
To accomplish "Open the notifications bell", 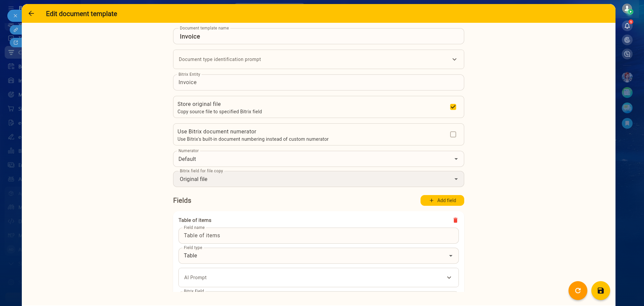I will pos(627,26).
